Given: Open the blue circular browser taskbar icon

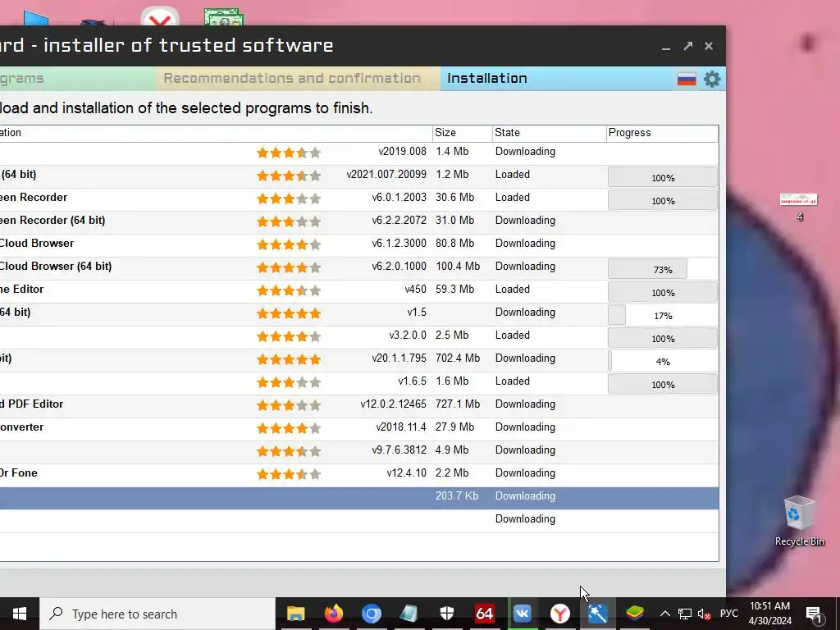Looking at the screenshot, I should click(372, 614).
